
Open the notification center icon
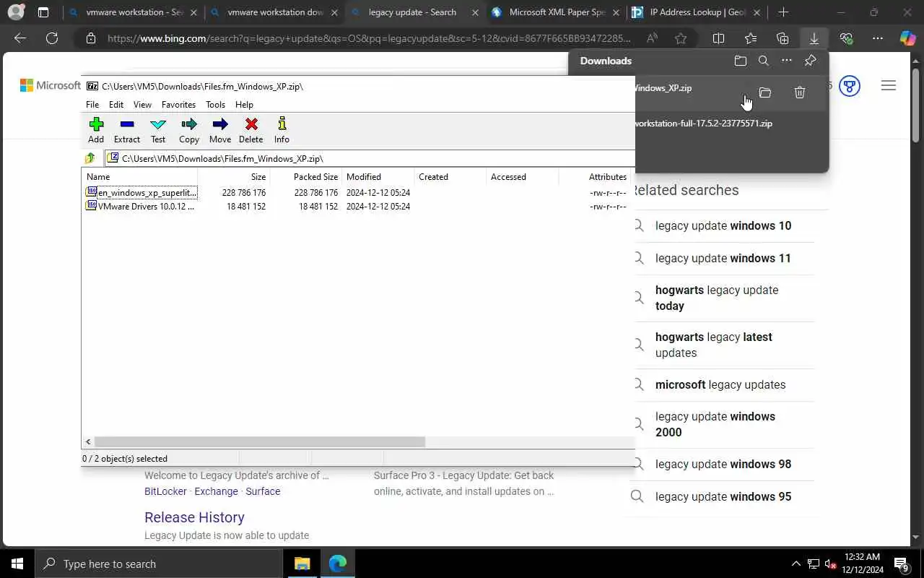(x=901, y=564)
